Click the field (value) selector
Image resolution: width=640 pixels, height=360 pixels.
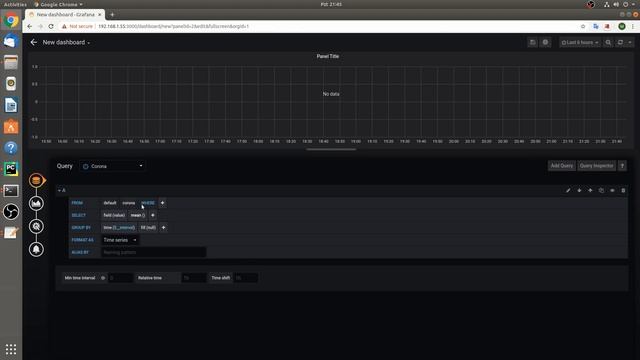tap(114, 215)
